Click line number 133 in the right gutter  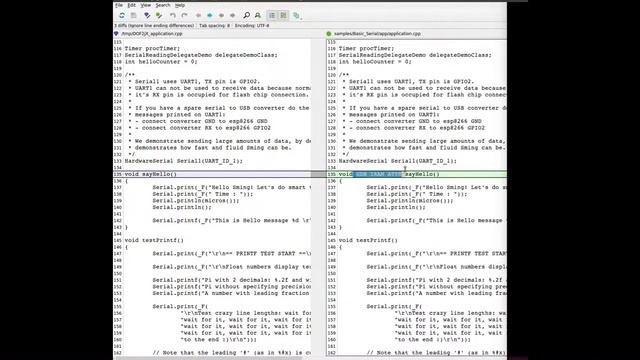pyautogui.click(x=331, y=161)
